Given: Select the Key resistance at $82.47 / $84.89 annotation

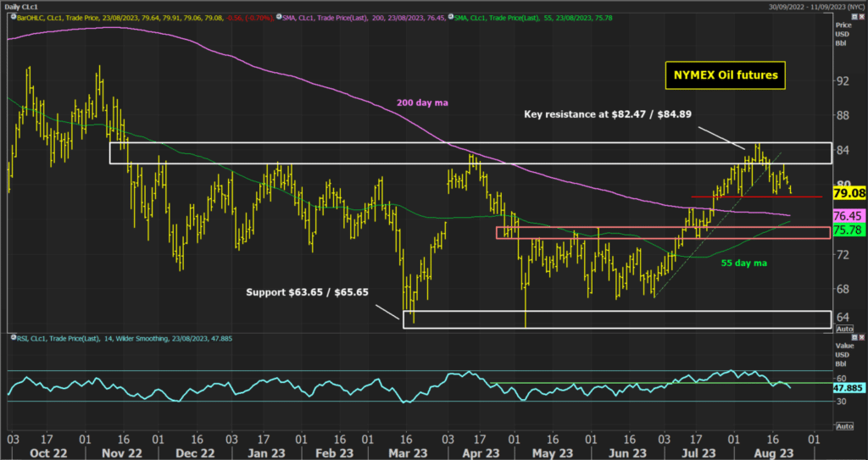Looking at the screenshot, I should 607,114.
